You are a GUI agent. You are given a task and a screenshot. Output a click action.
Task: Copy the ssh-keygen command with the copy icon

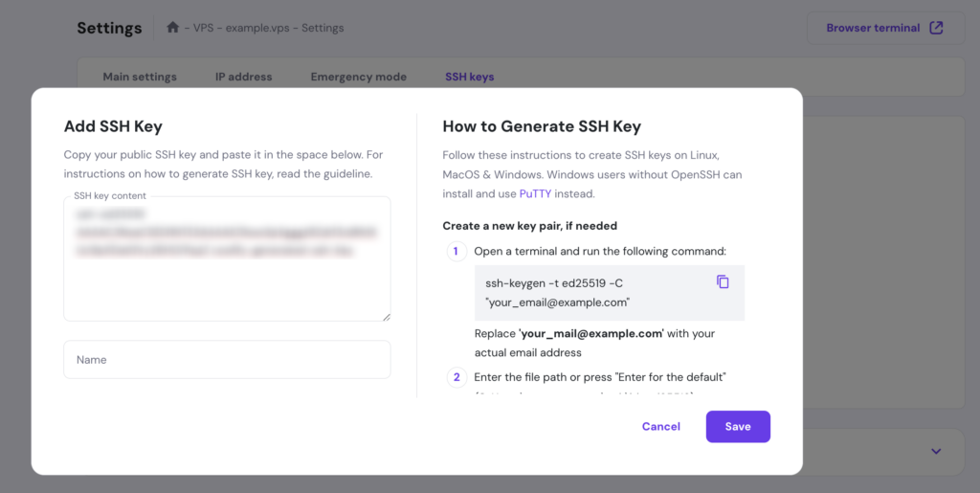click(723, 281)
